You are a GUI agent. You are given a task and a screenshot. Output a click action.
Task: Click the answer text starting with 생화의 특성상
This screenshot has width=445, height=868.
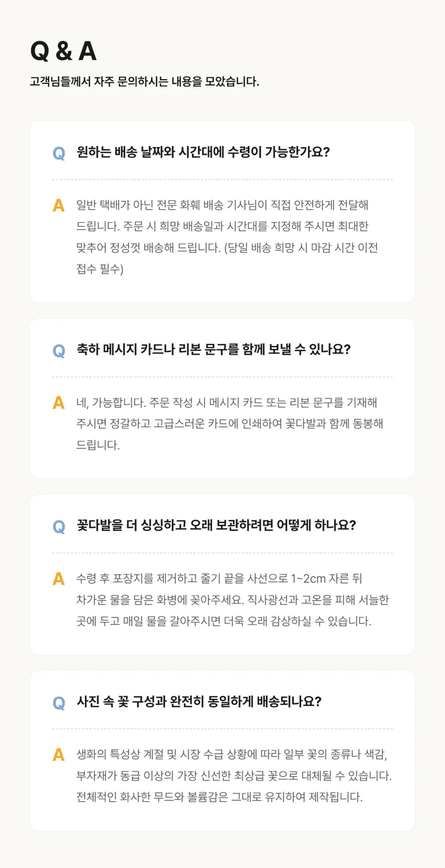[x=234, y=775]
